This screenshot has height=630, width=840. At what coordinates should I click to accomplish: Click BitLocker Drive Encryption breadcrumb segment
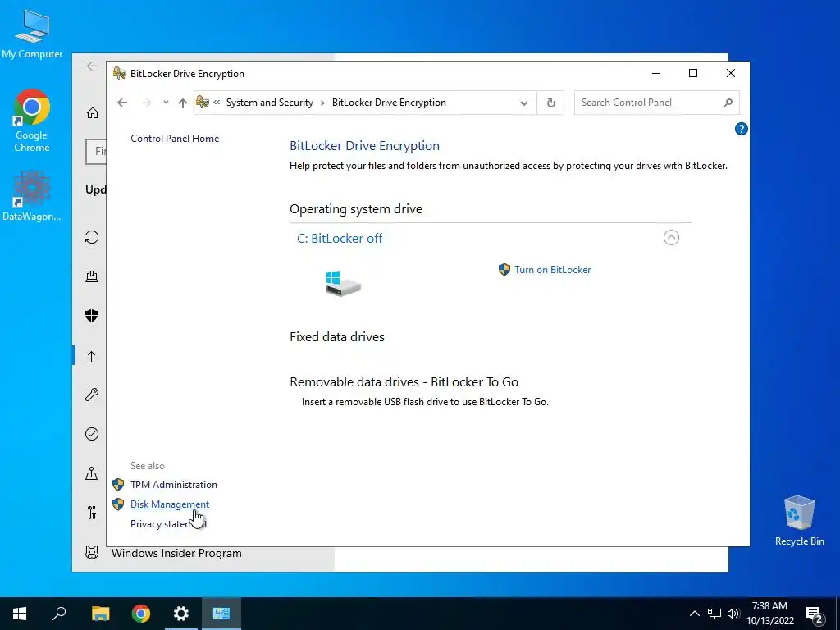[x=389, y=103]
